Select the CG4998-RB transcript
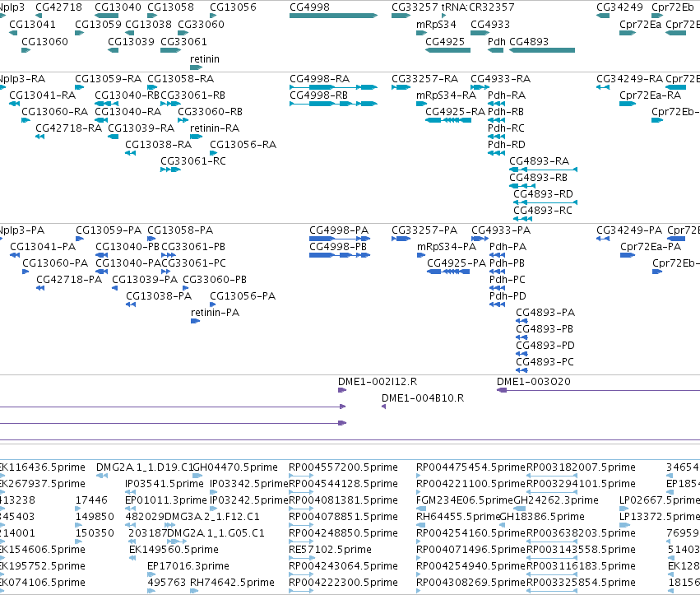 click(x=333, y=104)
